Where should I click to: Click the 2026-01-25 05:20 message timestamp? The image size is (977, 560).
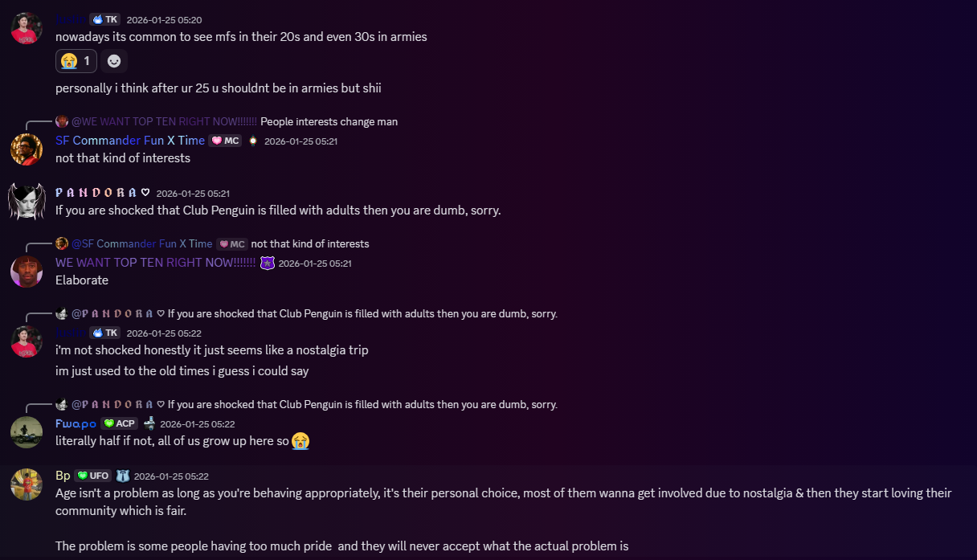pyautogui.click(x=164, y=19)
